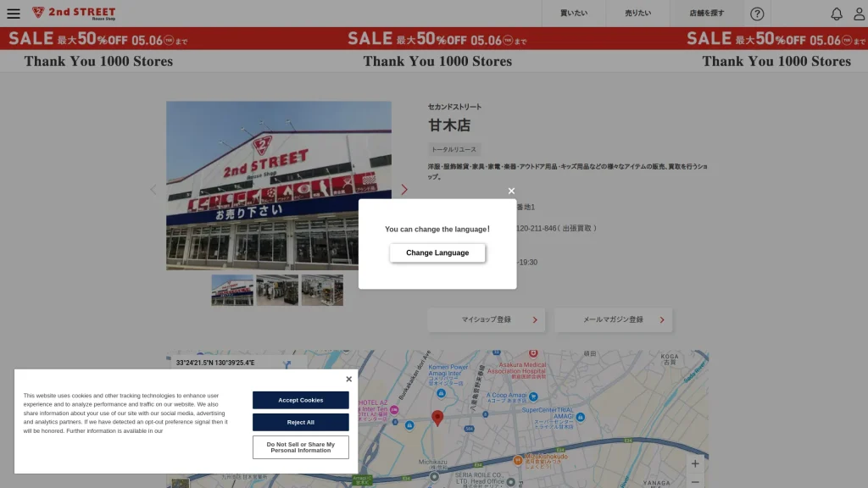The image size is (868, 488).
Task: Click the 2nd STREET logo
Action: pyautogui.click(x=74, y=14)
